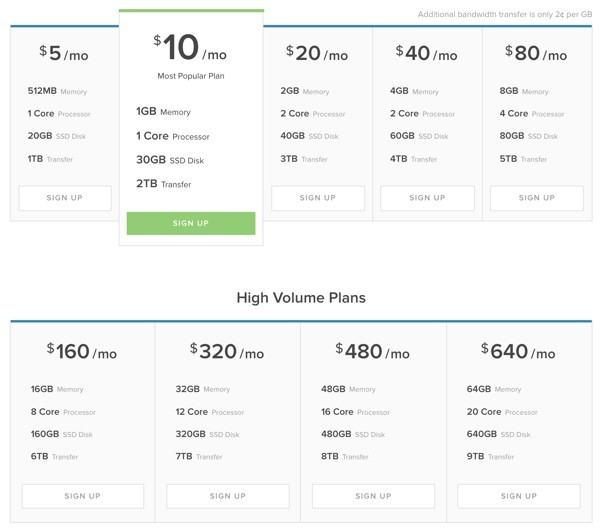The image size is (600, 528).
Task: Click Sign Up for the $5/mo plan
Action: pos(65,198)
